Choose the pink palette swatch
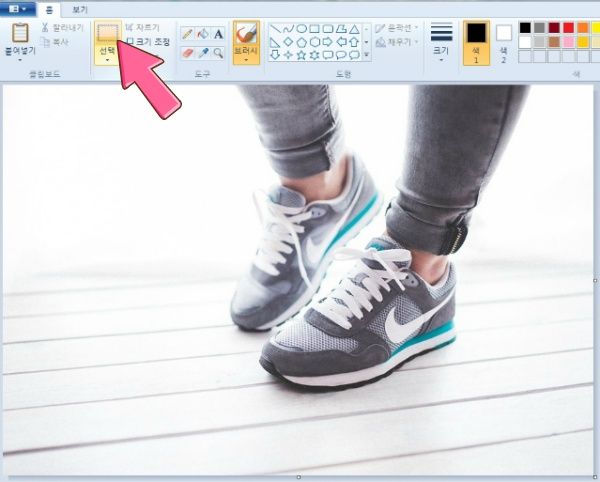 [569, 42]
